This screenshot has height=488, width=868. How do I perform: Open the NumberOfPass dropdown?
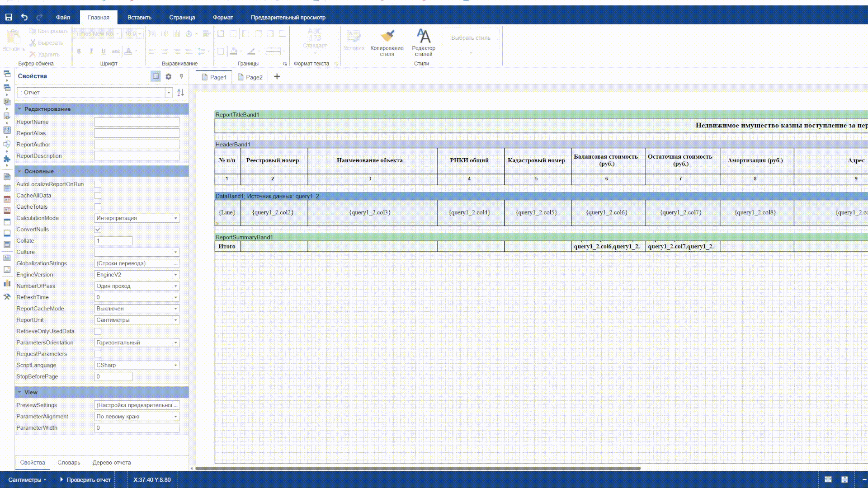(x=175, y=286)
